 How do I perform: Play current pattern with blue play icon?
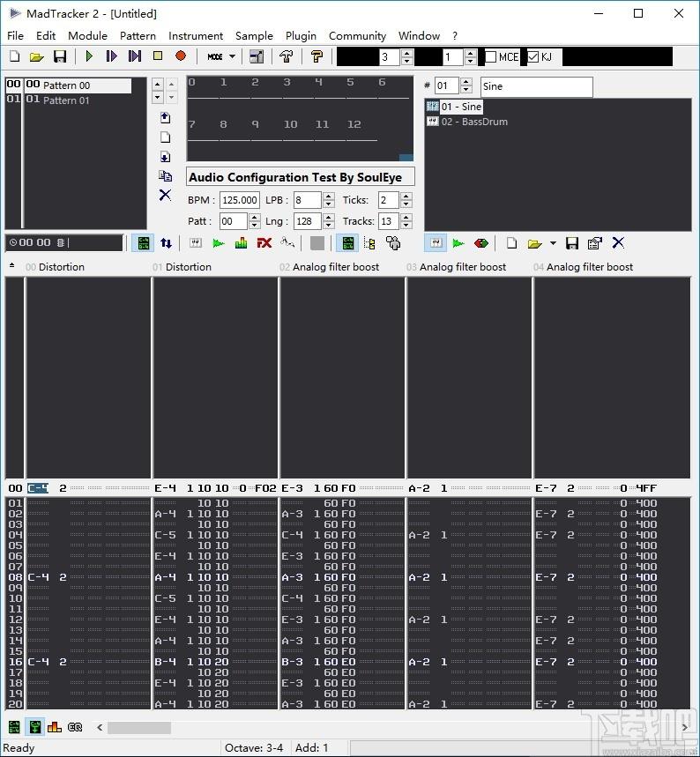(x=112, y=56)
